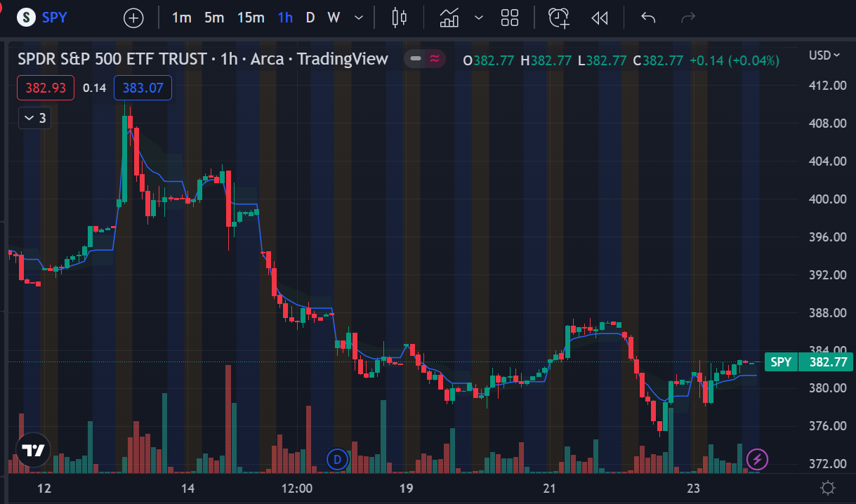Image resolution: width=856 pixels, height=504 pixels.
Task: Open the SPY symbol search
Action: click(43, 18)
